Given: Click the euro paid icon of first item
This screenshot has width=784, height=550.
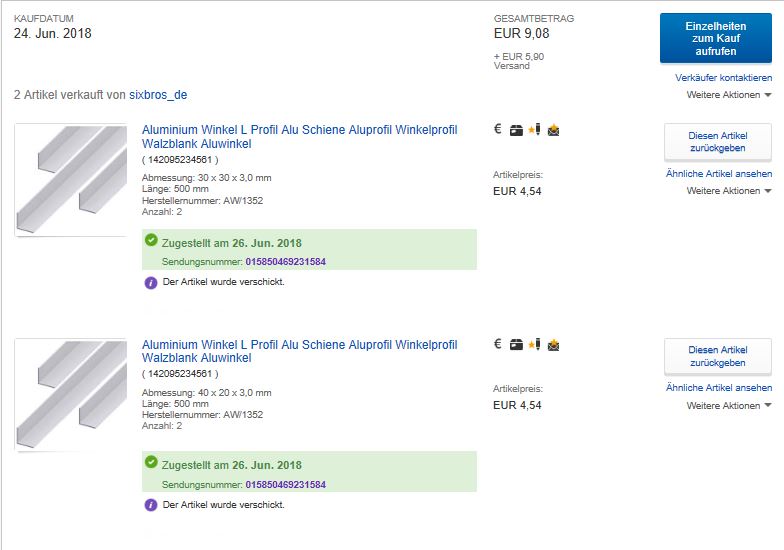Looking at the screenshot, I should pyautogui.click(x=498, y=129).
